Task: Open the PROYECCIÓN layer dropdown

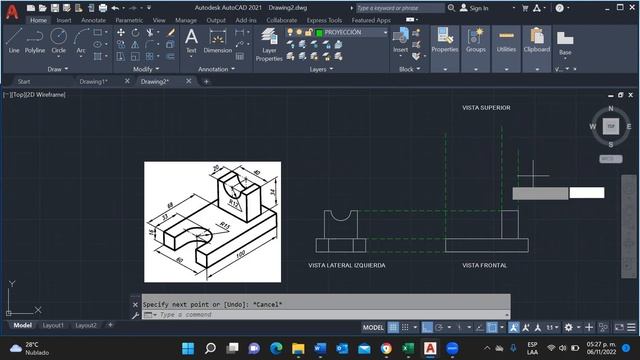Action: [385, 32]
